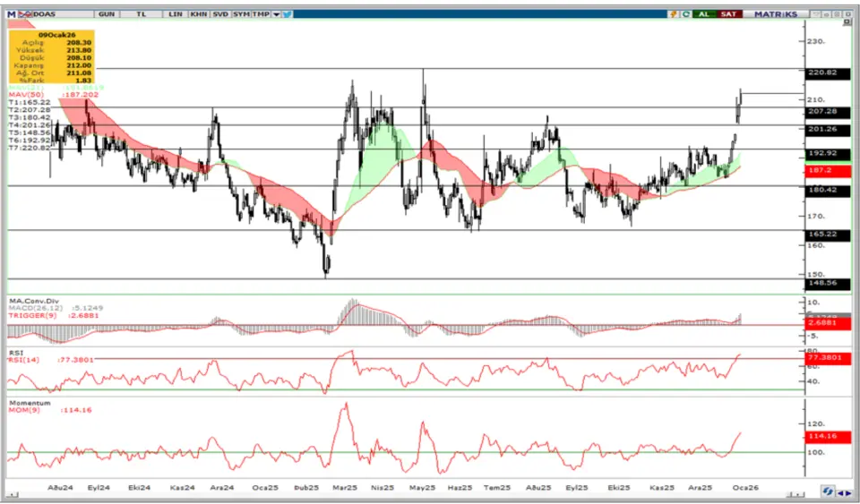
Task: Open dropdown arrow next to TMP
Action: coord(276,14)
